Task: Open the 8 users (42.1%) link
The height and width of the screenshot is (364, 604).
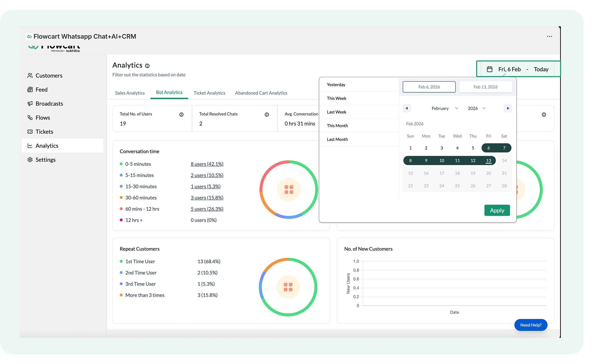Action: [x=207, y=164]
